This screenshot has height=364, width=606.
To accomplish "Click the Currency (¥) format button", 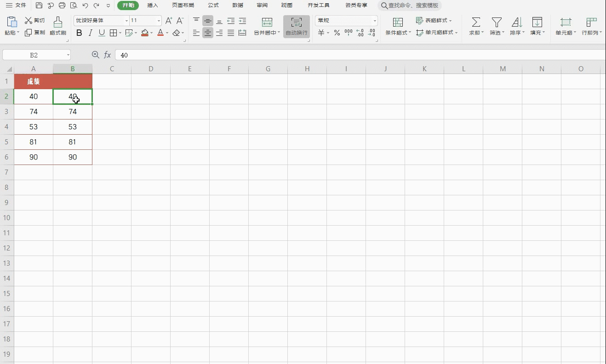I will pos(321,33).
